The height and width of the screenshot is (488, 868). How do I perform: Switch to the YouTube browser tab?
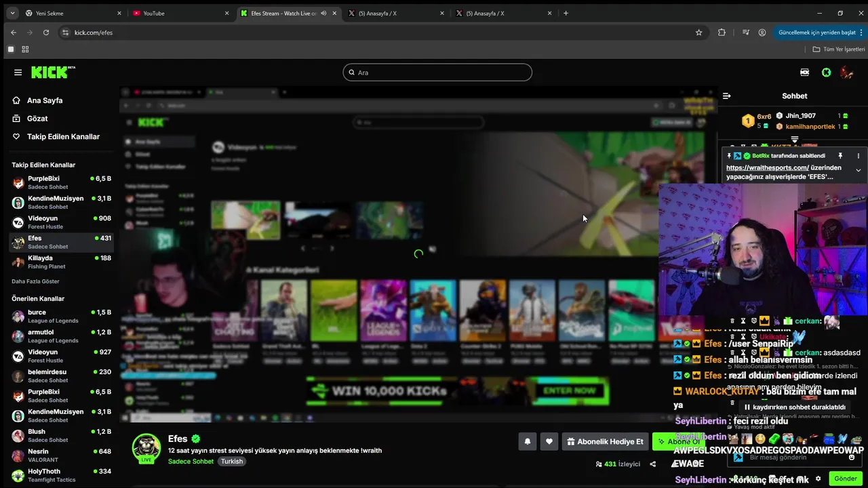coord(180,13)
